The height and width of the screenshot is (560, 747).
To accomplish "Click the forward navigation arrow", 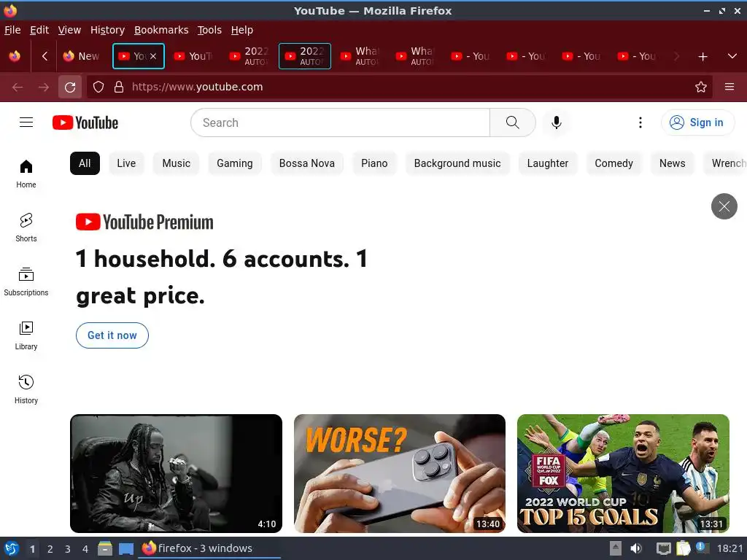I will coord(44,87).
